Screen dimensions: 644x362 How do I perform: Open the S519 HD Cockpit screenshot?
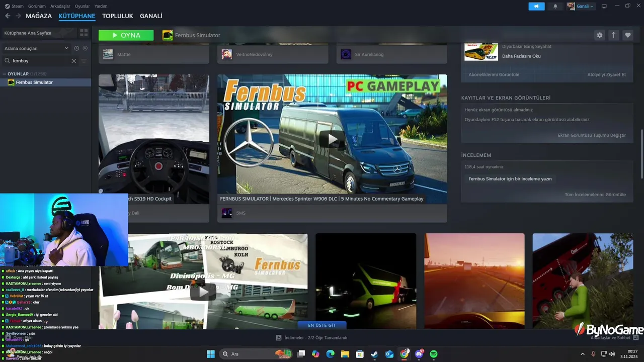pyautogui.click(x=154, y=139)
